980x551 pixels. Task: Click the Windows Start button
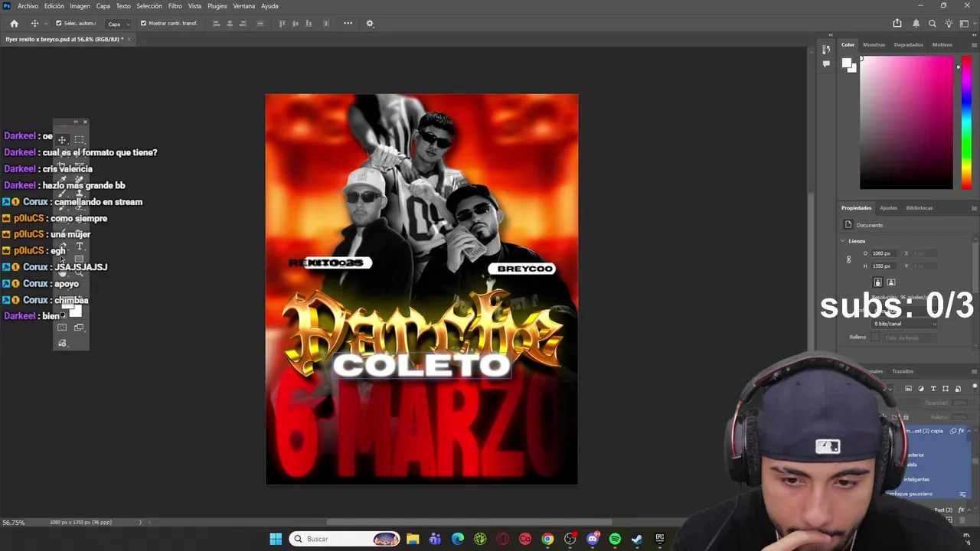coord(276,539)
